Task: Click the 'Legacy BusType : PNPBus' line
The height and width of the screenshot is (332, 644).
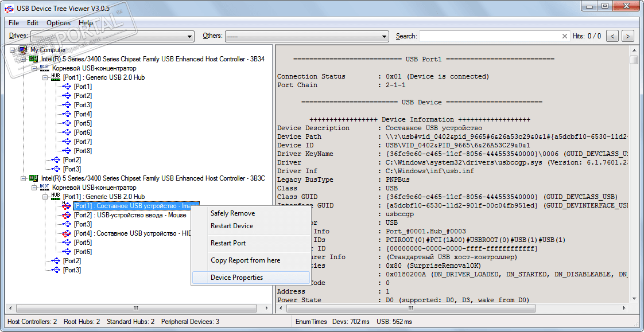Action: point(343,179)
